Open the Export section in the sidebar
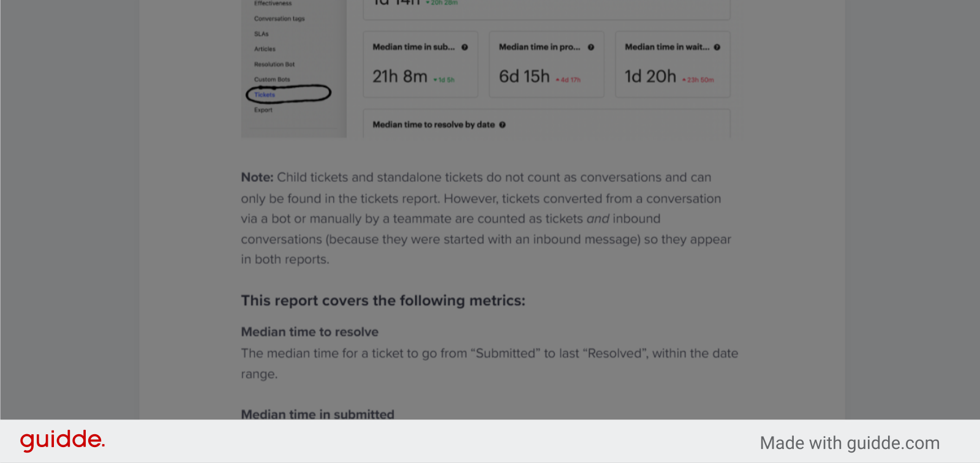Image resolution: width=980 pixels, height=463 pixels. tap(263, 110)
